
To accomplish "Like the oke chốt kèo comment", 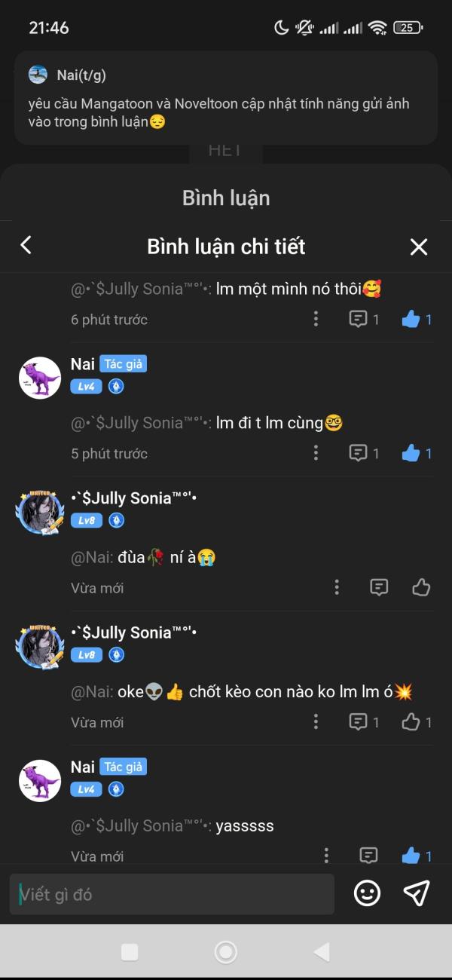I will (x=417, y=722).
